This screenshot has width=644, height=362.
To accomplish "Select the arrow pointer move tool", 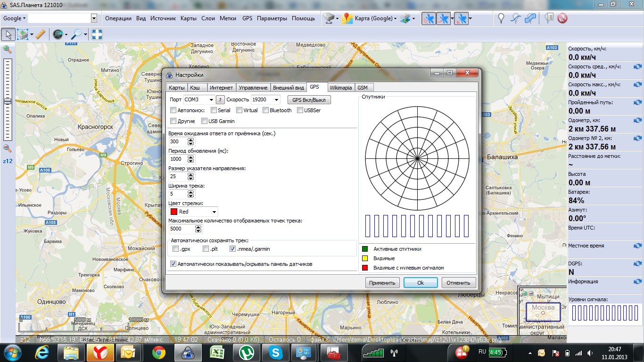I will tap(8, 34).
